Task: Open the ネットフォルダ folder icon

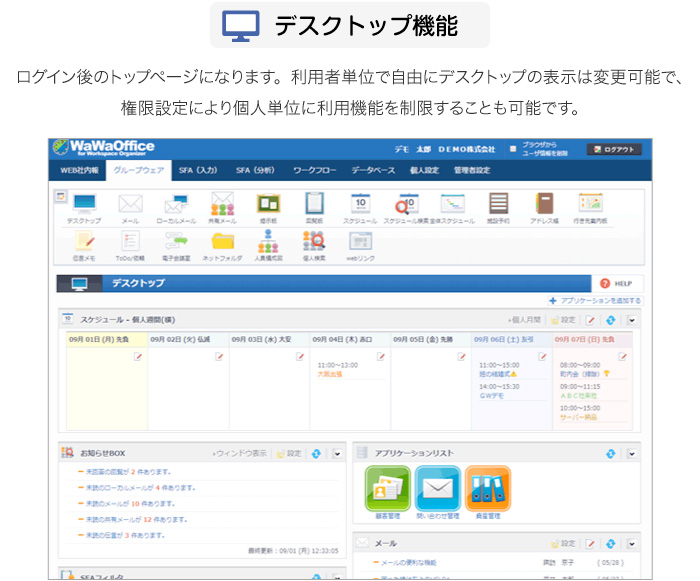Action: [222, 243]
